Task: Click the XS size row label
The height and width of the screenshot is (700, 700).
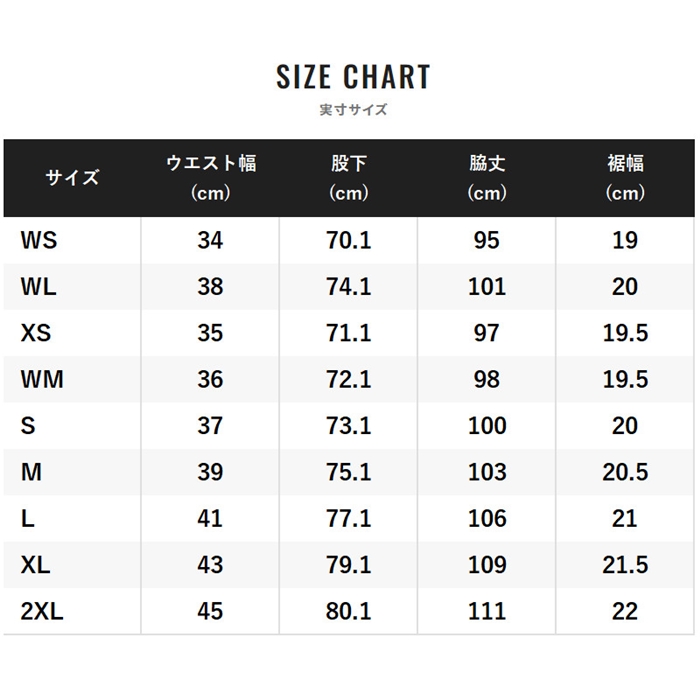Action: [x=36, y=333]
